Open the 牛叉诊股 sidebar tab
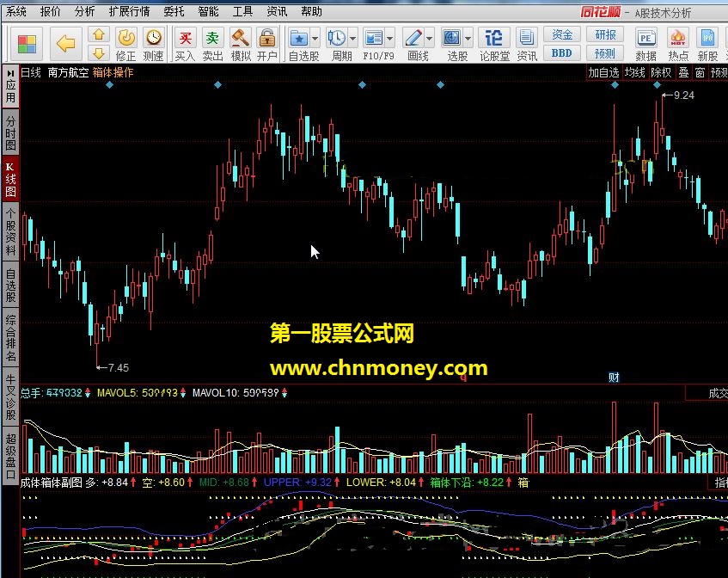The image size is (728, 578). (10, 397)
